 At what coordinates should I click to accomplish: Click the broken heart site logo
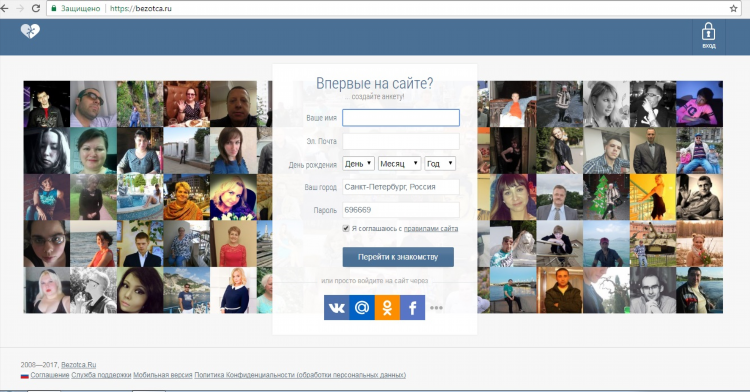click(30, 31)
